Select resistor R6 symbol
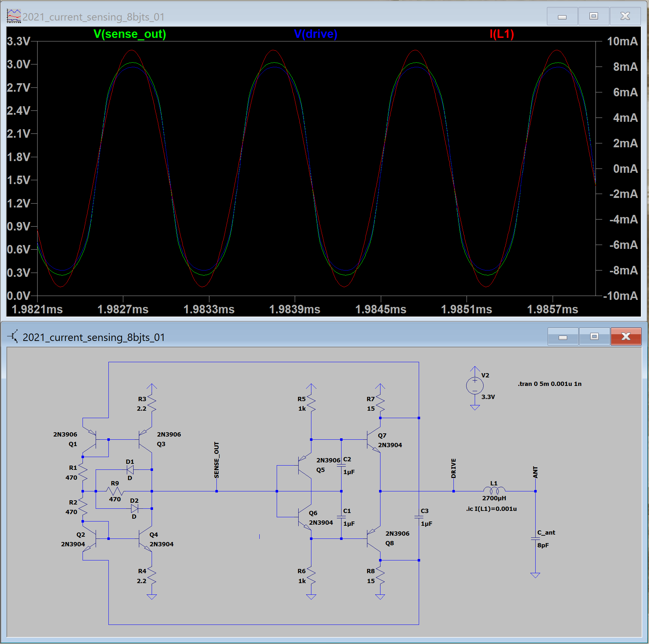This screenshot has width=649, height=644. coord(311,576)
